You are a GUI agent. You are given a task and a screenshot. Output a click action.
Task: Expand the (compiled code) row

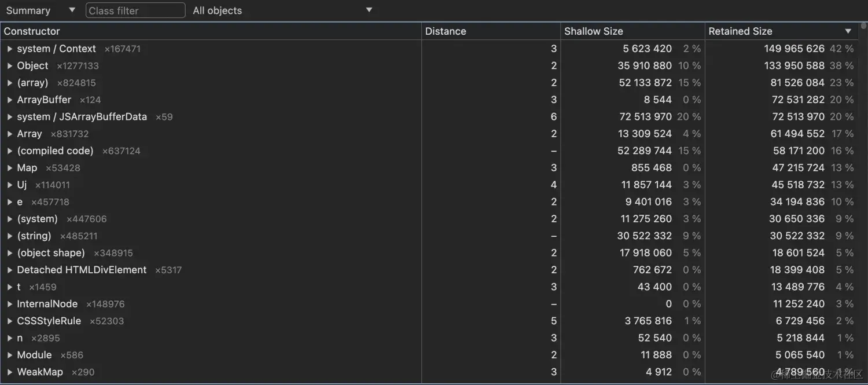10,151
